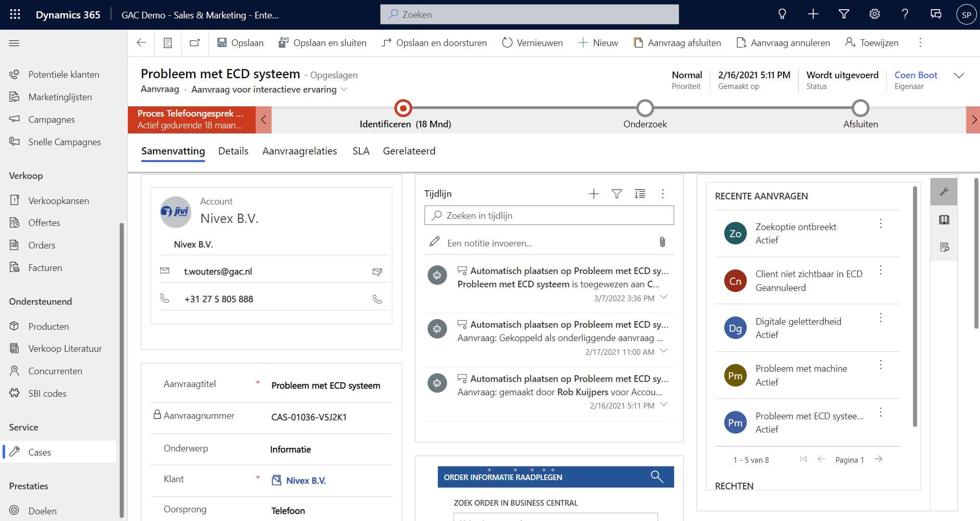Viewport: 980px width, 521px height.
Task: Click the Zoeken in tijdlijn search field
Action: tap(549, 216)
